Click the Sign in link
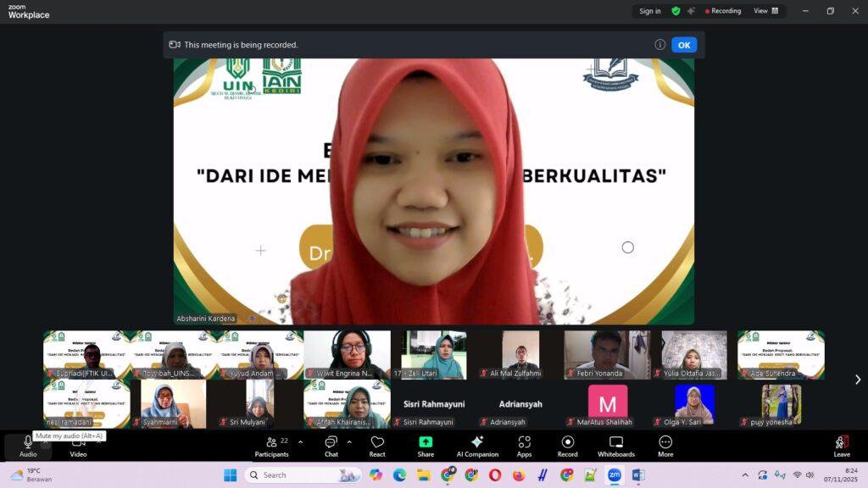 pyautogui.click(x=650, y=11)
